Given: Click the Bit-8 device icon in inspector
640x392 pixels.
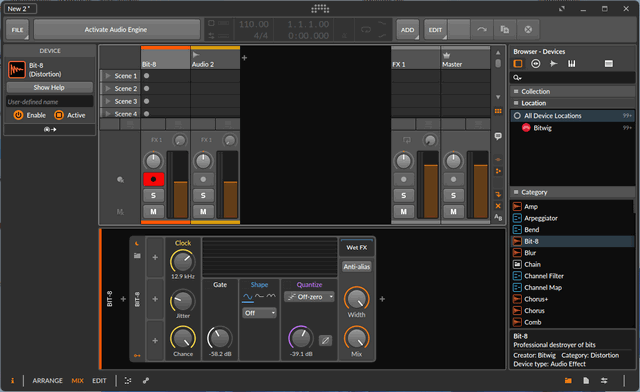Looking at the screenshot, I should (17, 70).
